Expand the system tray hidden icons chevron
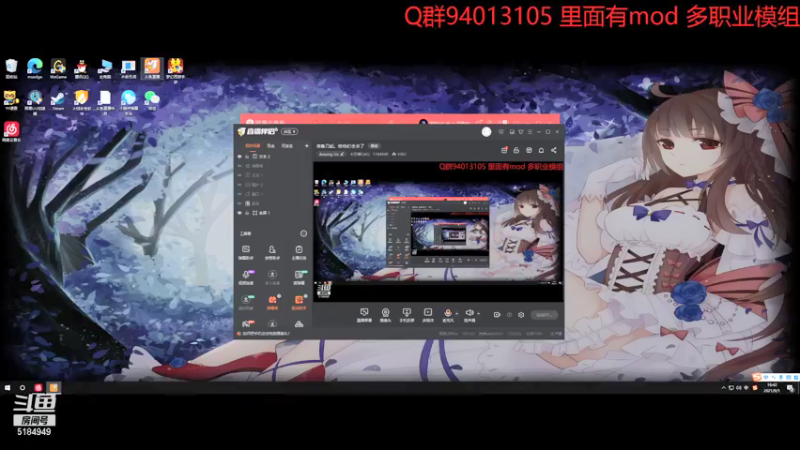Viewport: 800px width, 450px height. pyautogui.click(x=723, y=388)
